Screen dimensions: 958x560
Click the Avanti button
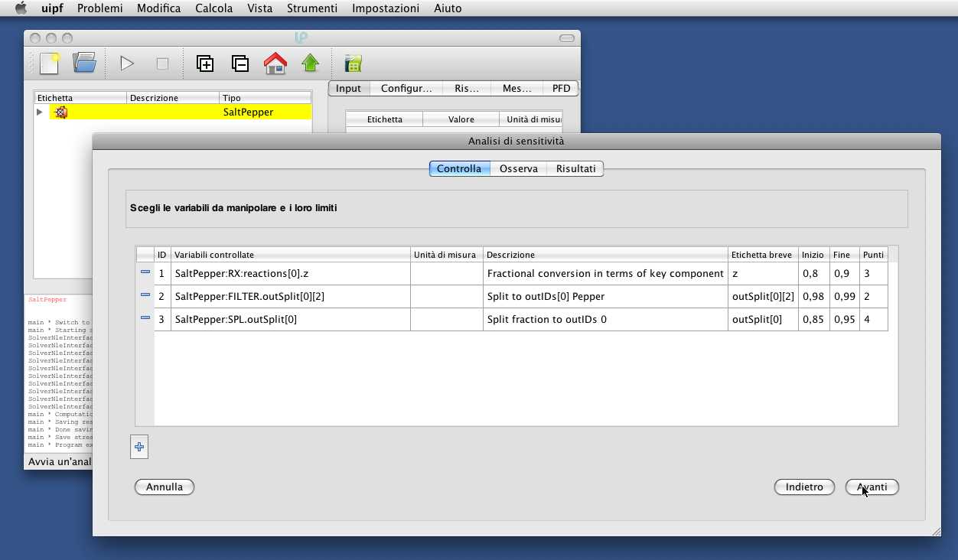point(872,487)
